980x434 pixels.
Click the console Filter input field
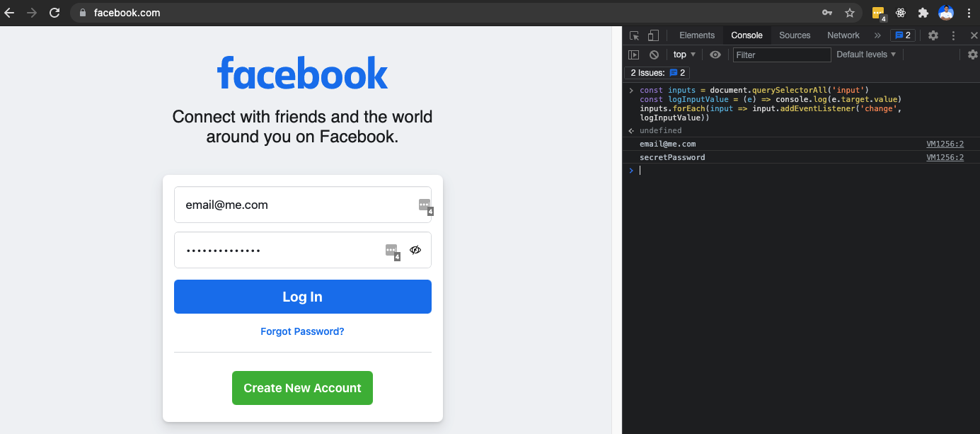(781, 55)
